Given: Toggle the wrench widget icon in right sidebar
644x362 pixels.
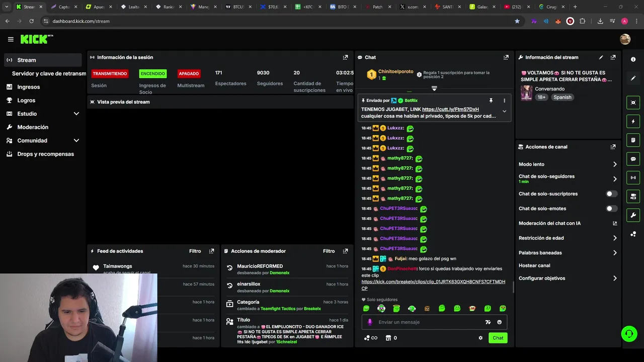Looking at the screenshot, I should coord(633,215).
